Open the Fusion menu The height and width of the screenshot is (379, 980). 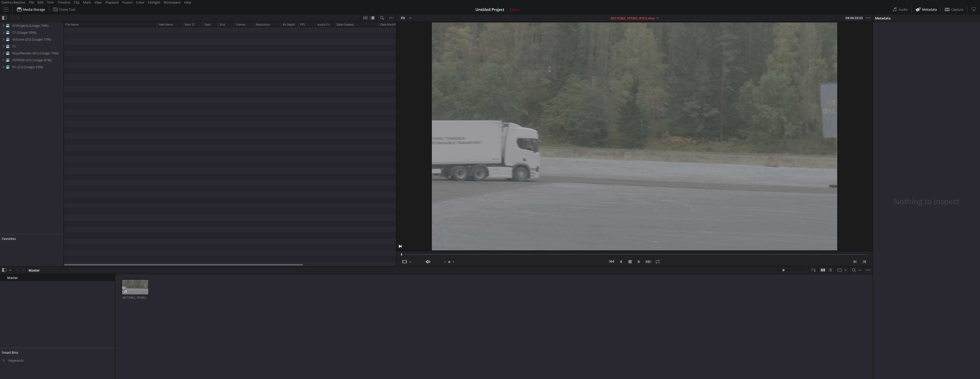coord(127,2)
